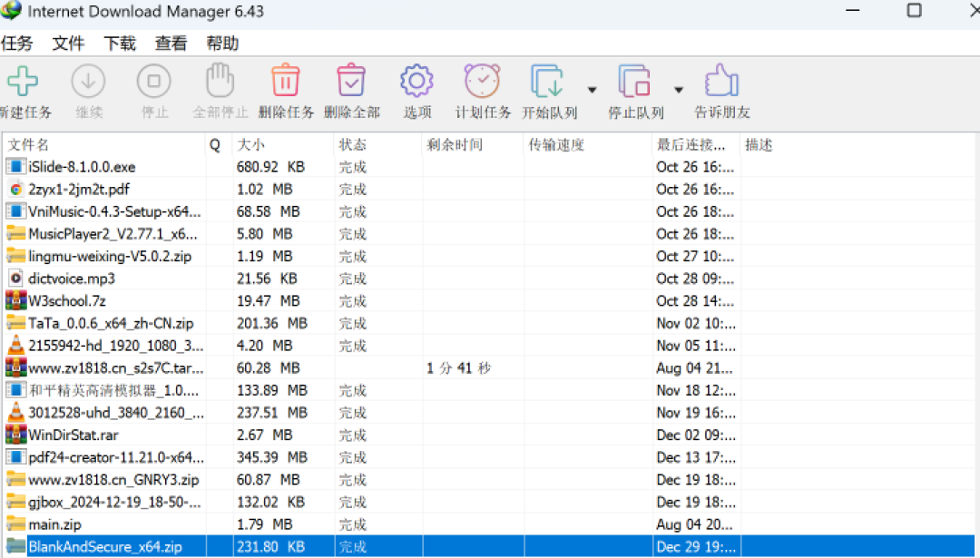Click the Dec 02 09: last connection cell
This screenshot has width=980, height=558.
click(696, 435)
